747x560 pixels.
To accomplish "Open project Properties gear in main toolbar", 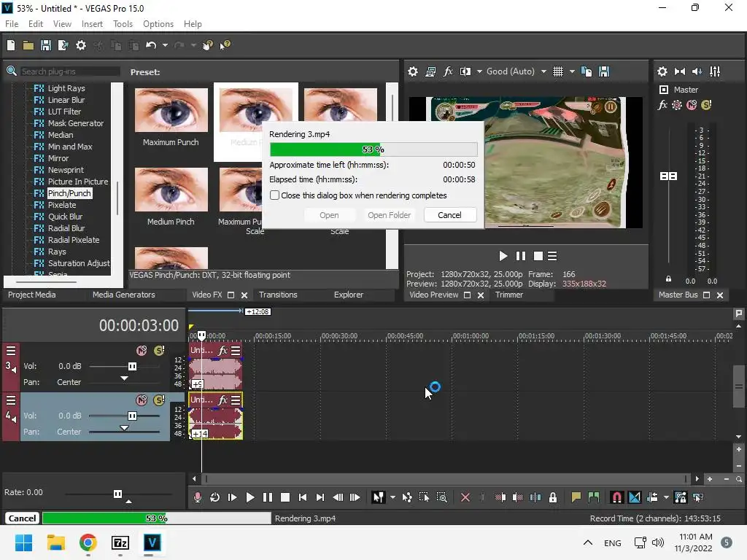I will click(x=81, y=45).
